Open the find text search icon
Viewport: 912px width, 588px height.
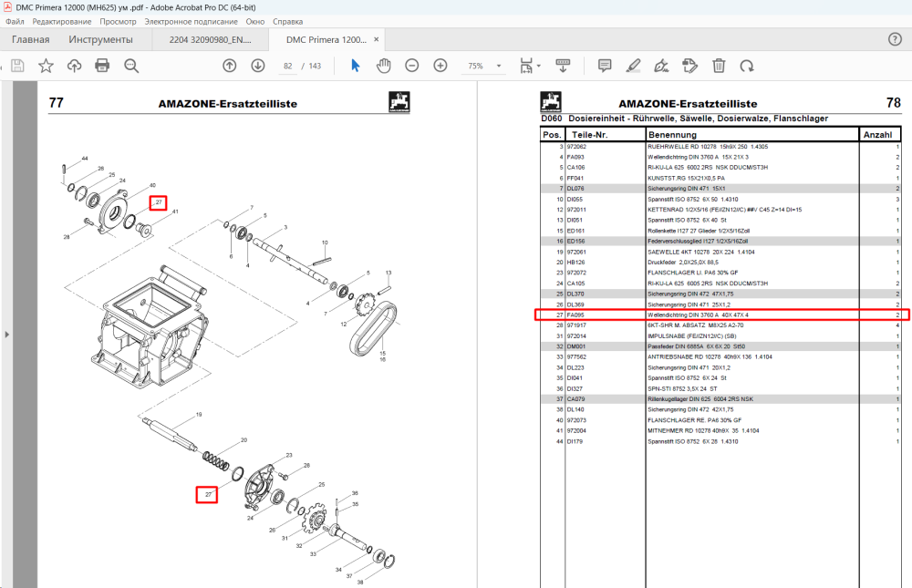click(x=131, y=66)
